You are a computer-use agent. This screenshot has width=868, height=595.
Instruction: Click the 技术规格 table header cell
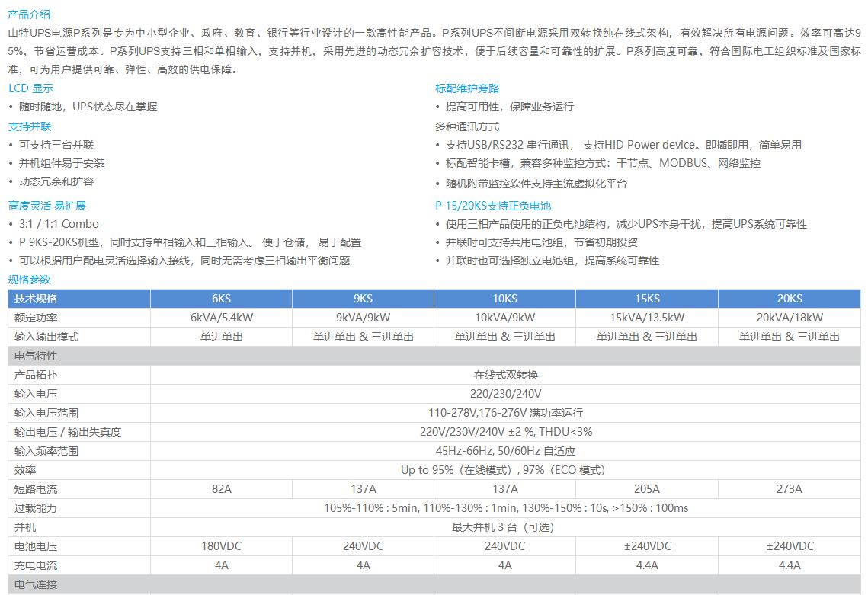click(x=34, y=299)
